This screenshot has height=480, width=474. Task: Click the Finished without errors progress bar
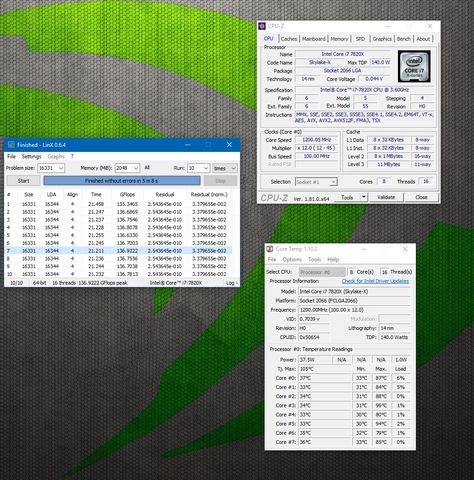point(122,181)
